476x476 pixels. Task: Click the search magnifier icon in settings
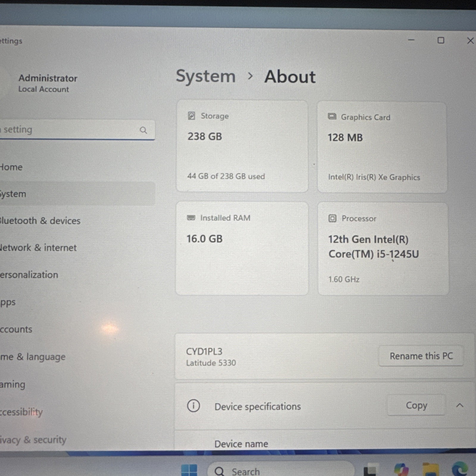143,130
